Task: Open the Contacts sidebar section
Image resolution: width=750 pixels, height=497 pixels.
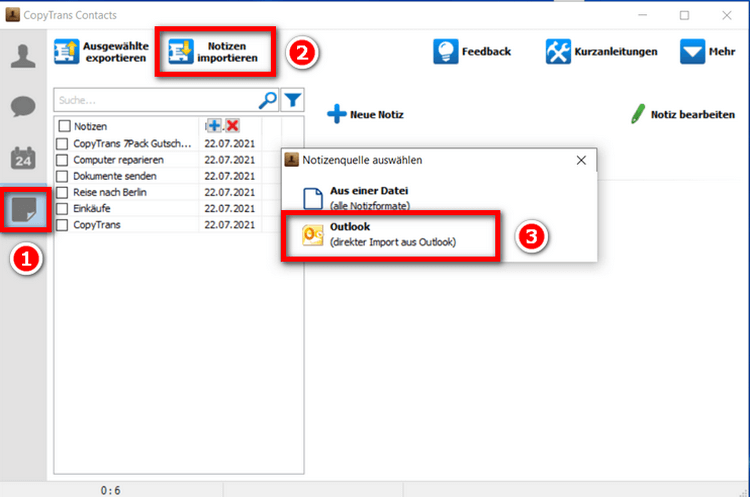Action: [23, 56]
